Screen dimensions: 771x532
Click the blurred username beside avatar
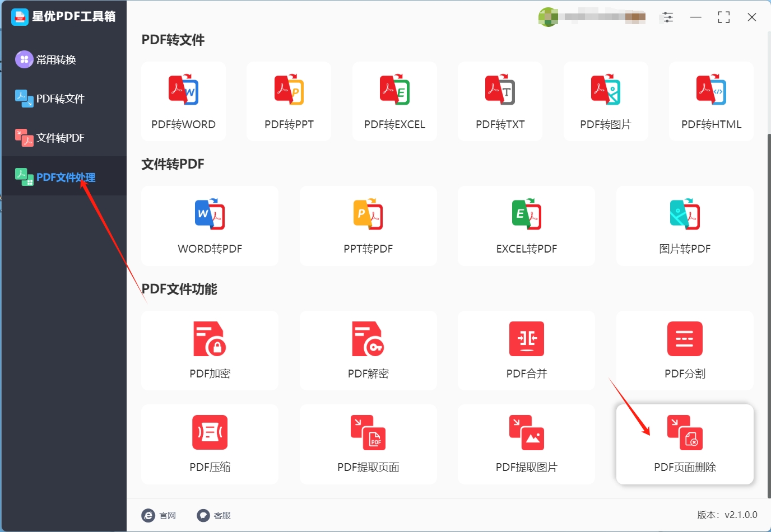[604, 17]
